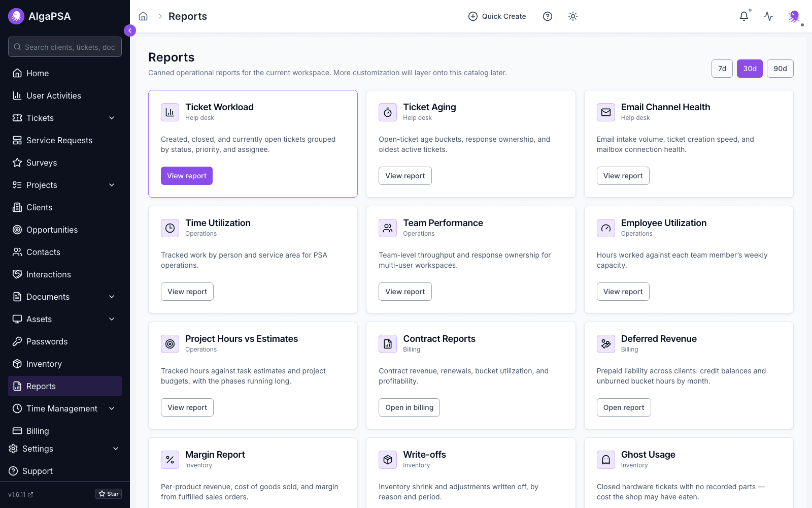Image resolution: width=812 pixels, height=508 pixels.
Task: Open Contacts in sidebar
Action: pyautogui.click(x=65, y=252)
